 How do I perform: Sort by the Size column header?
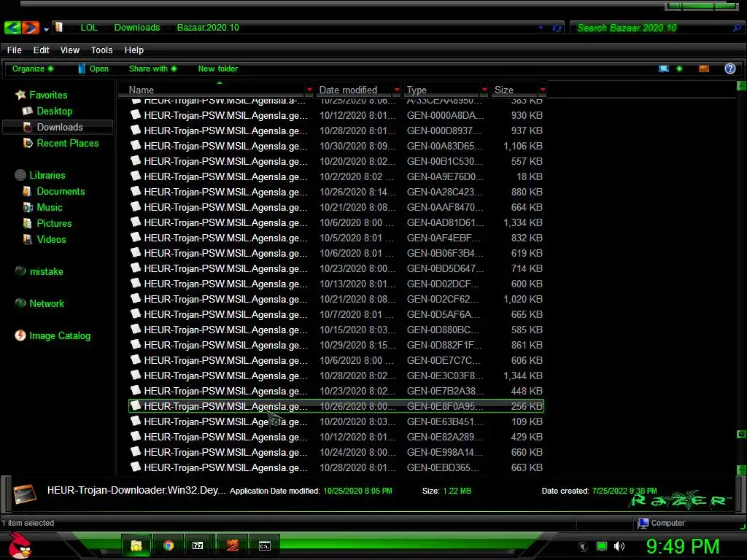point(515,90)
